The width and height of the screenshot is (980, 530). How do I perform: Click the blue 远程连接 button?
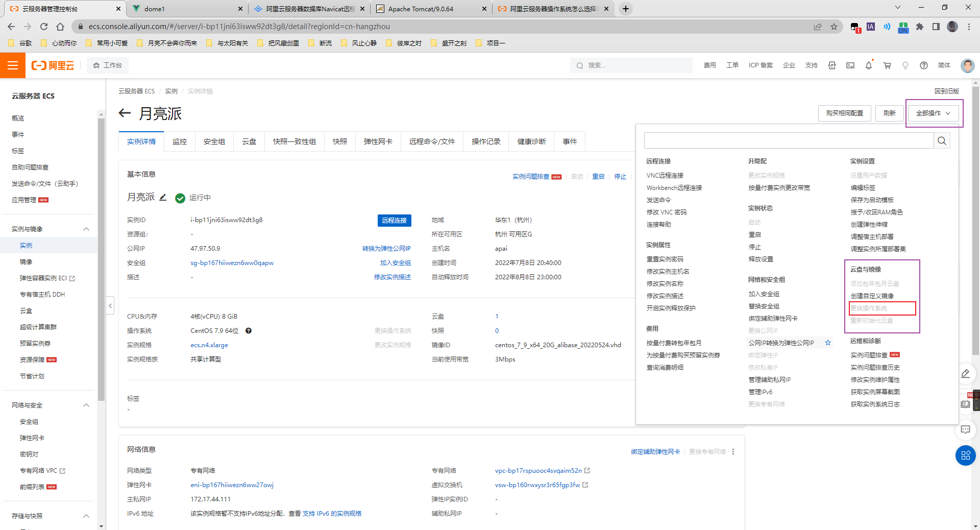[395, 220]
